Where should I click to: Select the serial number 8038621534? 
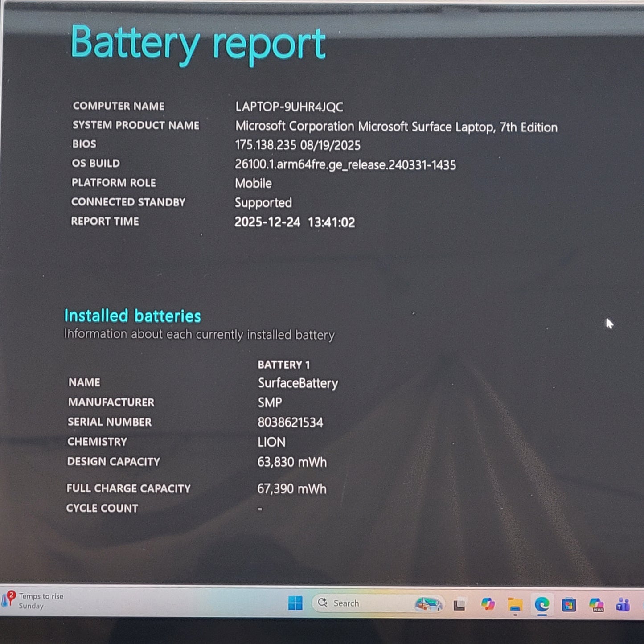point(291,422)
